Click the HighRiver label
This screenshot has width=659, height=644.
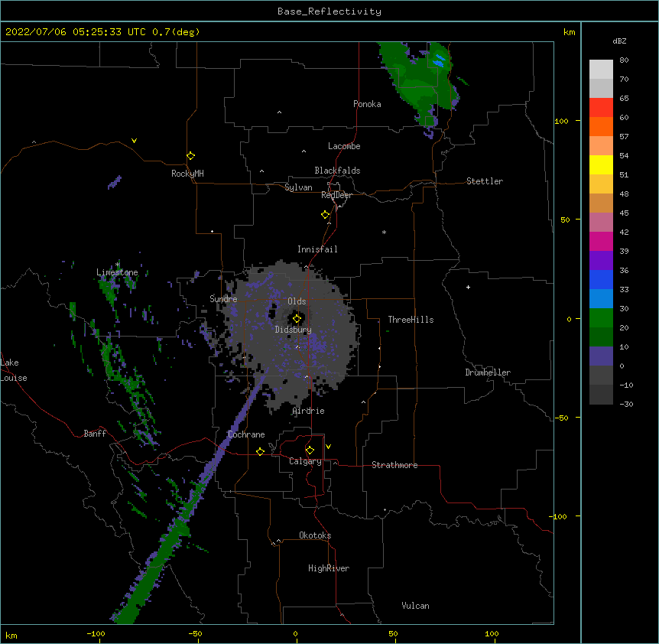pyautogui.click(x=329, y=568)
